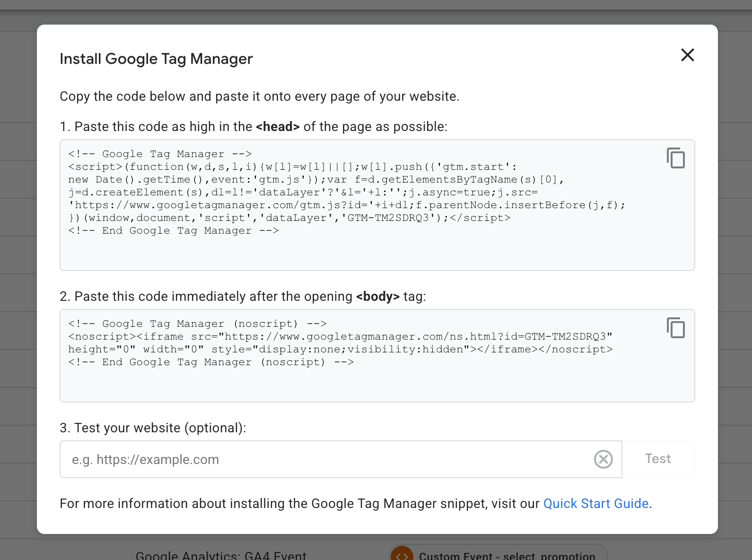752x560 pixels.
Task: Click 'GTM-TM2SDRQ3' in the head snippet
Action: tap(388, 218)
